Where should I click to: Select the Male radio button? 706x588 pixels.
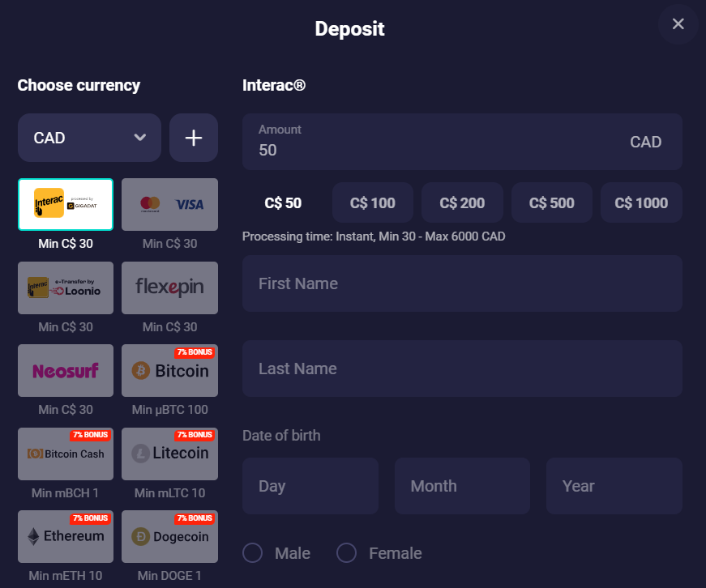(x=253, y=553)
